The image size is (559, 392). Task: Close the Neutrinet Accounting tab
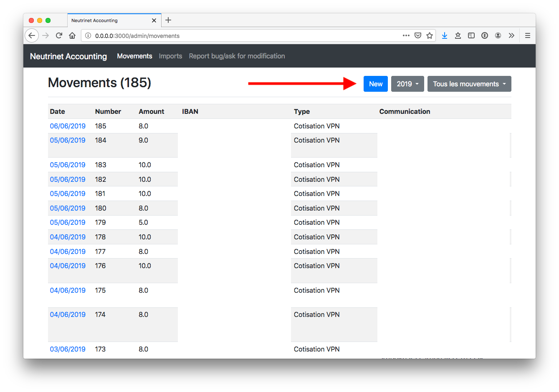(154, 20)
